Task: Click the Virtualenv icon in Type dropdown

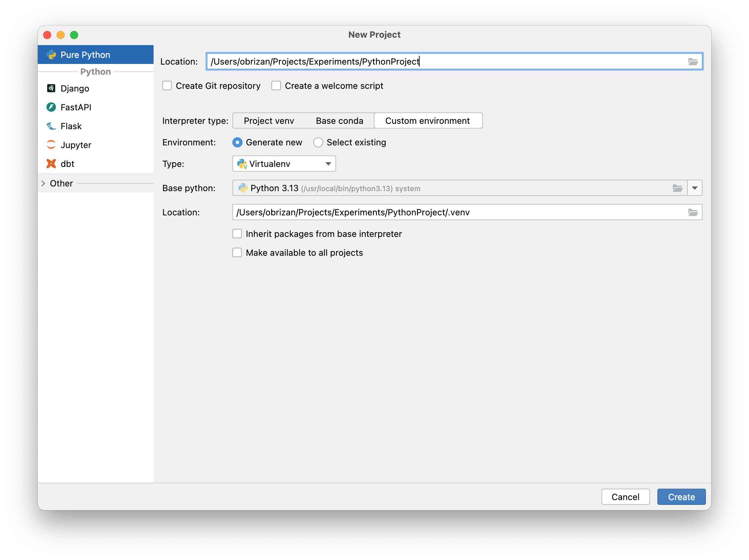Action: pyautogui.click(x=242, y=164)
